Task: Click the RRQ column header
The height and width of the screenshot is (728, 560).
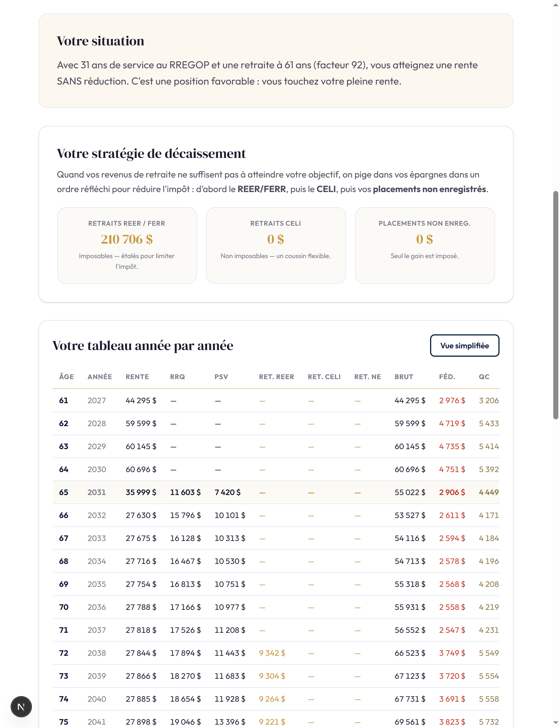Action: [x=177, y=377]
